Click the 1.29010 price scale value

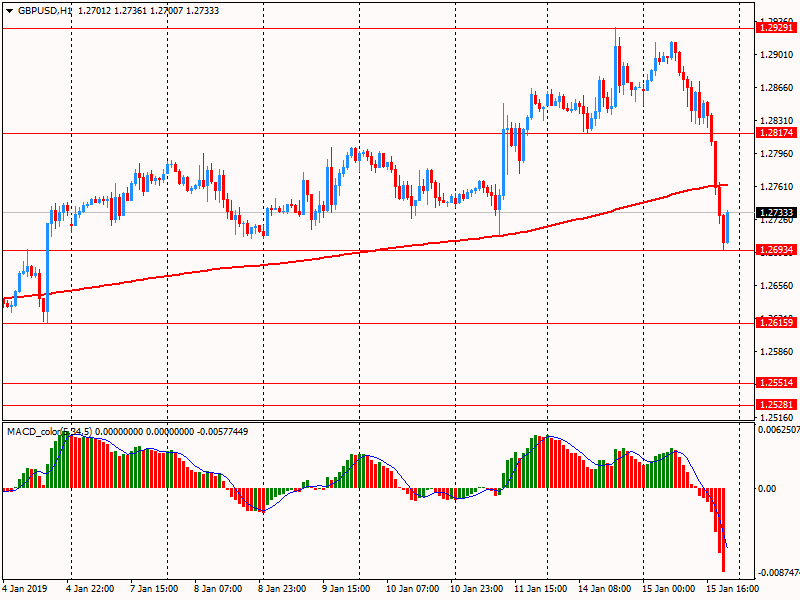pos(774,55)
